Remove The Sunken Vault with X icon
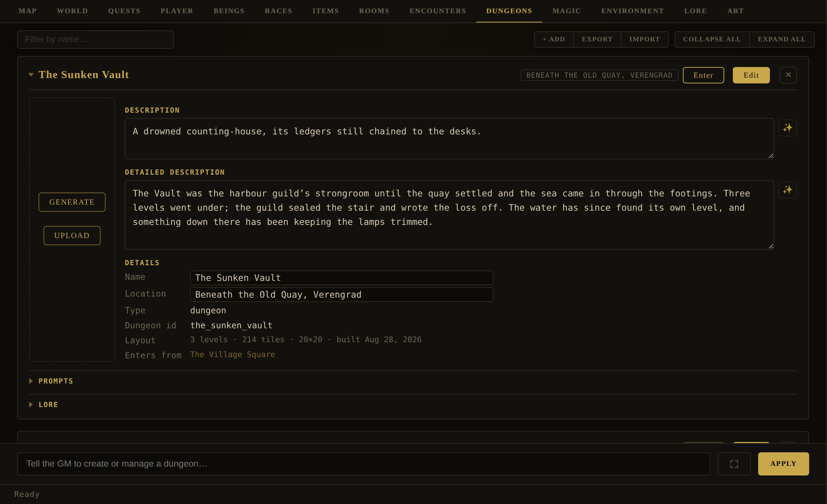827x504 pixels. pos(788,75)
